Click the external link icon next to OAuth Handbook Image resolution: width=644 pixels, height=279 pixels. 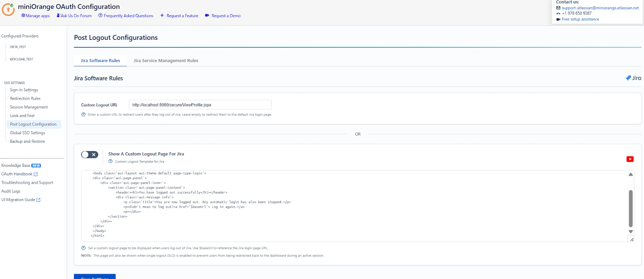tap(36, 174)
